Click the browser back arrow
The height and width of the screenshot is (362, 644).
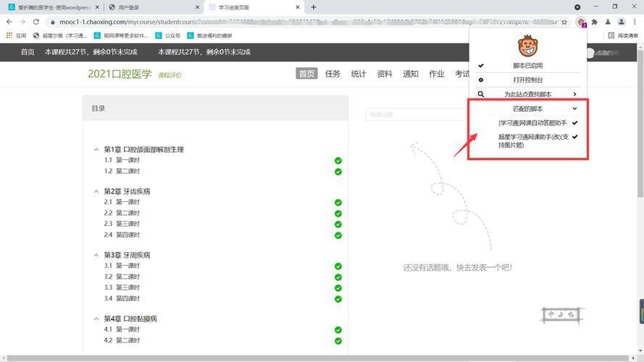pos(9,22)
